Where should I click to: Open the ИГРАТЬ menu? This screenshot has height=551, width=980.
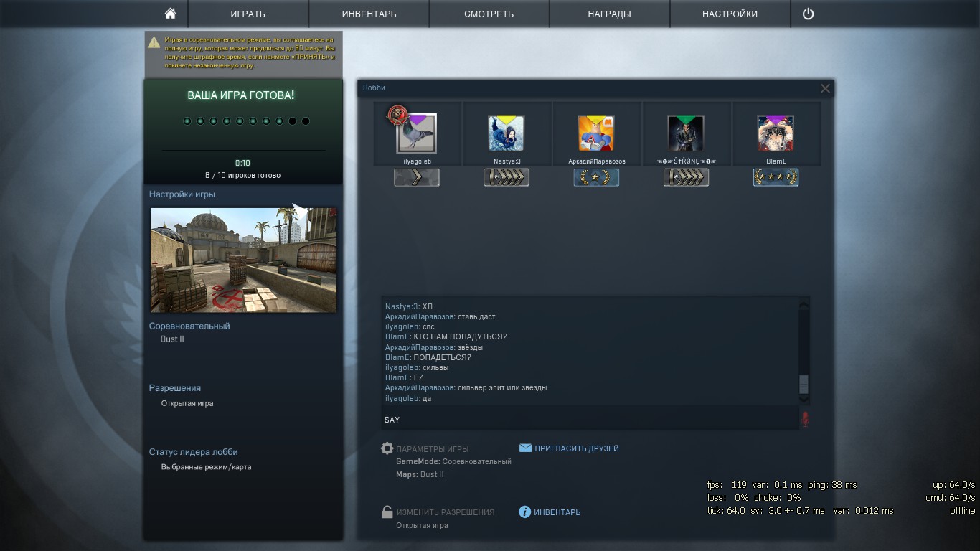coord(248,14)
